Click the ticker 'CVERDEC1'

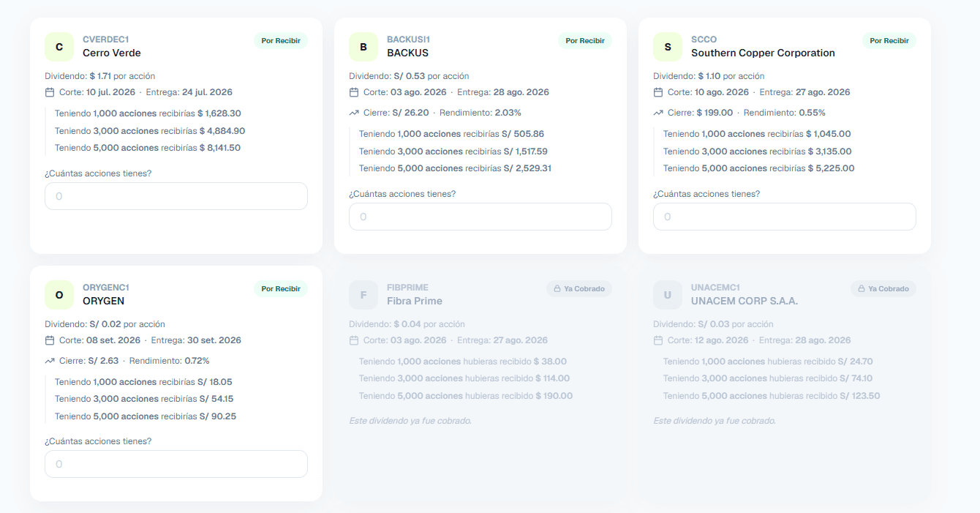pyautogui.click(x=106, y=40)
